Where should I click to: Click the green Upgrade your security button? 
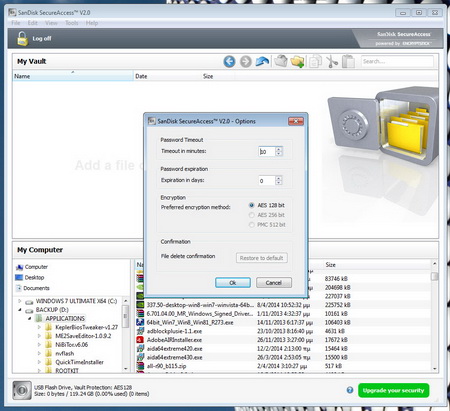[393, 390]
